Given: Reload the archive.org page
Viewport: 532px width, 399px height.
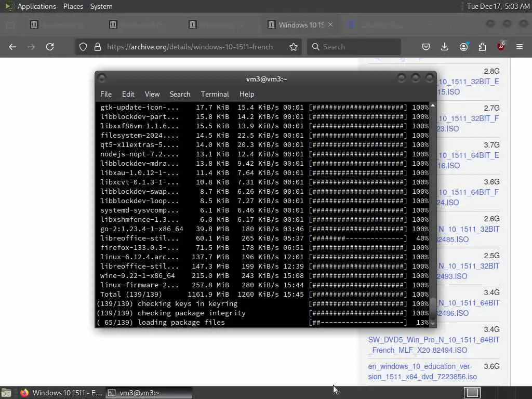Looking at the screenshot, I should tap(50, 47).
